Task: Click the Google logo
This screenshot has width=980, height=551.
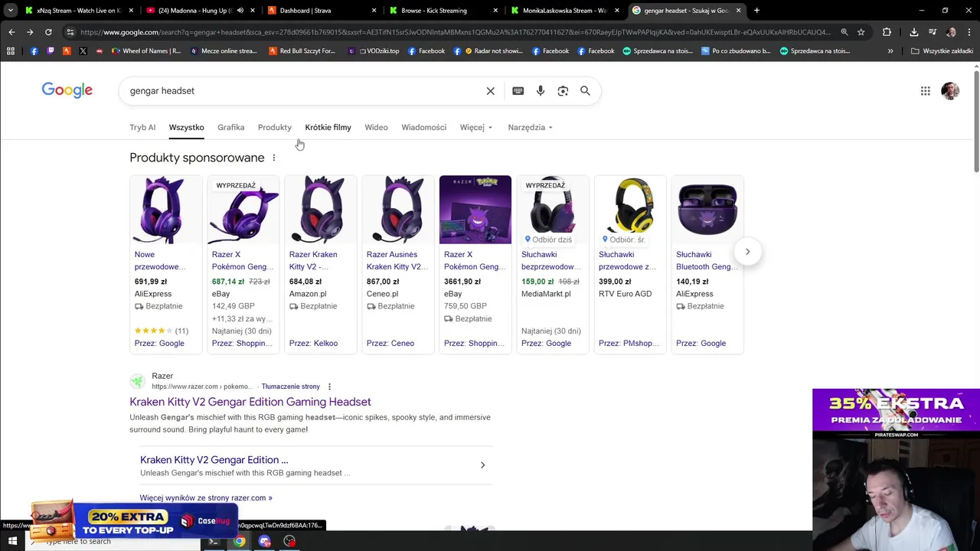Action: click(67, 90)
